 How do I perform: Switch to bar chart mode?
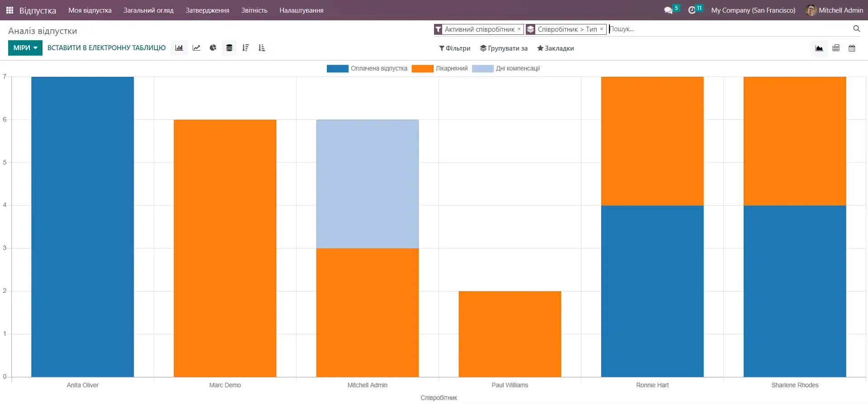pyautogui.click(x=179, y=48)
